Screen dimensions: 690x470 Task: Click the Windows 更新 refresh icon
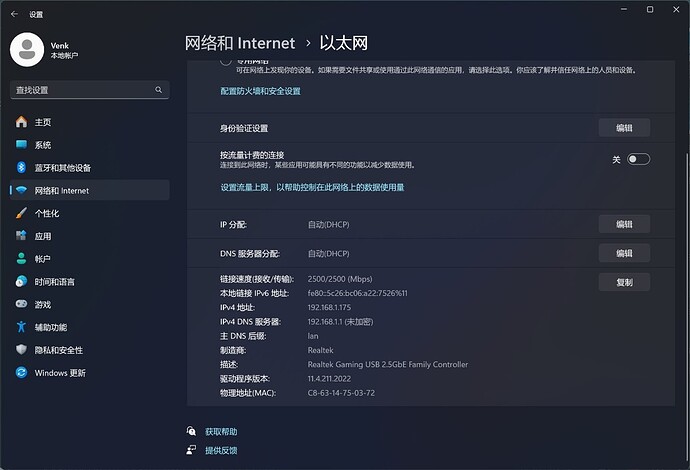pos(21,373)
